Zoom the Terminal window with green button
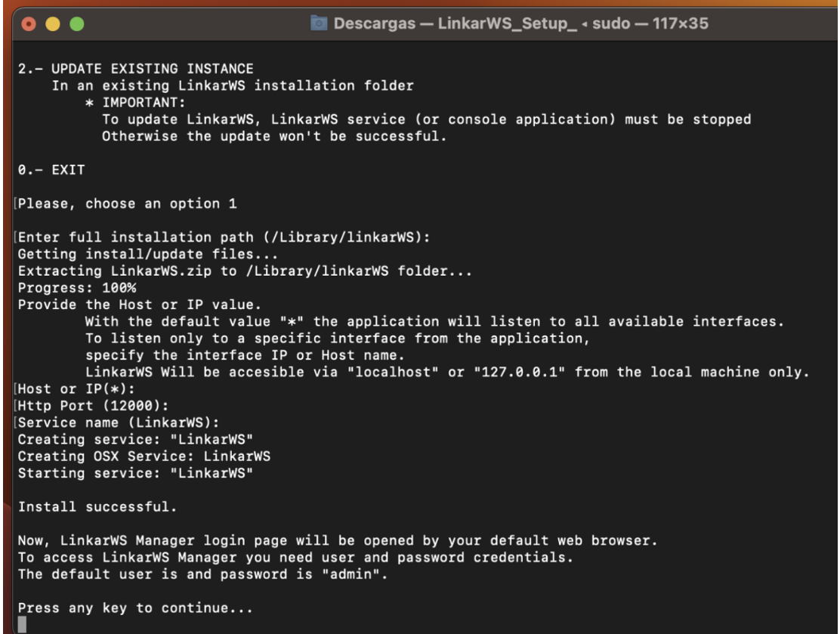 pos(77,23)
